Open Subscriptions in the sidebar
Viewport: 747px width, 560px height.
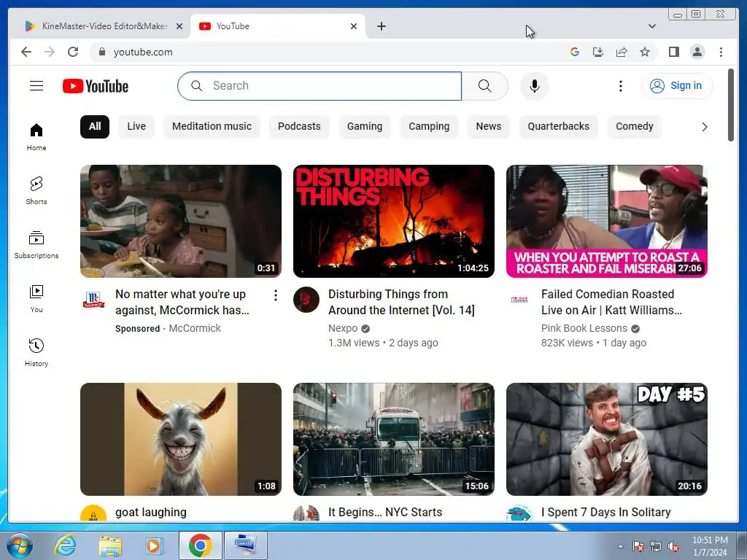[x=36, y=245]
